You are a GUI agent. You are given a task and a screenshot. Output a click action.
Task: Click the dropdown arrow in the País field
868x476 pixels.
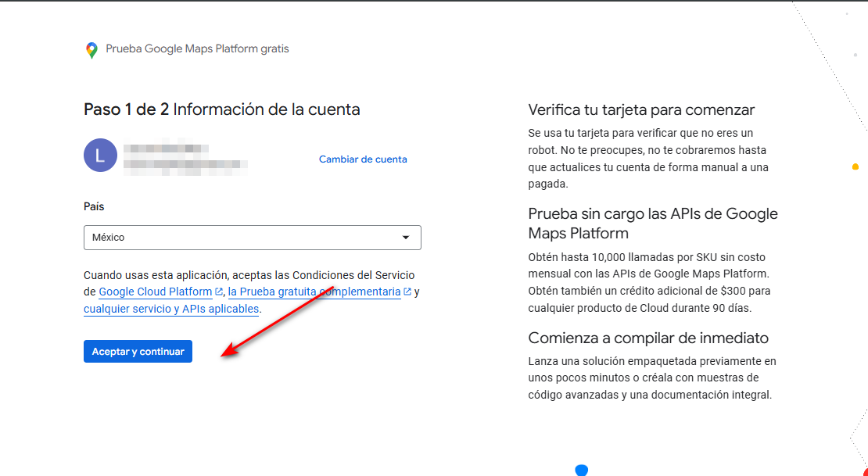[x=406, y=238]
